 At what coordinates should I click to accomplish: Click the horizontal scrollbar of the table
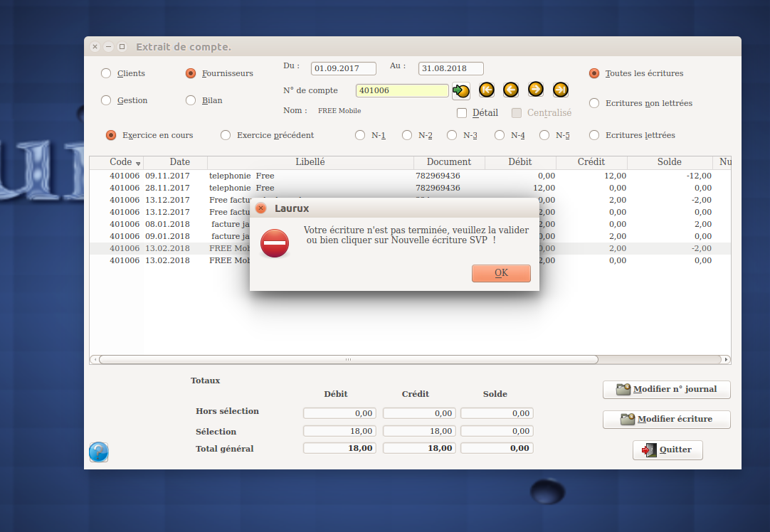348,360
